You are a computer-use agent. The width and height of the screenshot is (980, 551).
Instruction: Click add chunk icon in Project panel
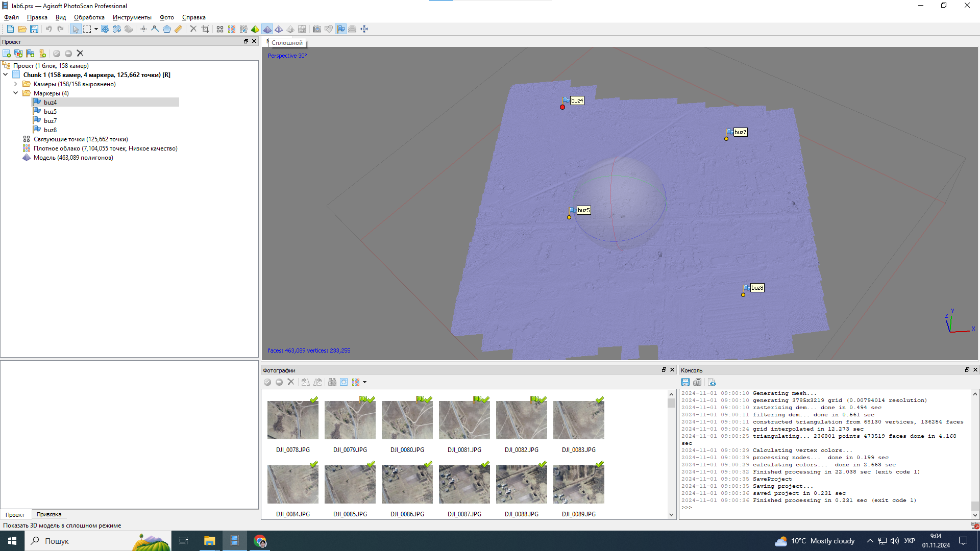7,54
